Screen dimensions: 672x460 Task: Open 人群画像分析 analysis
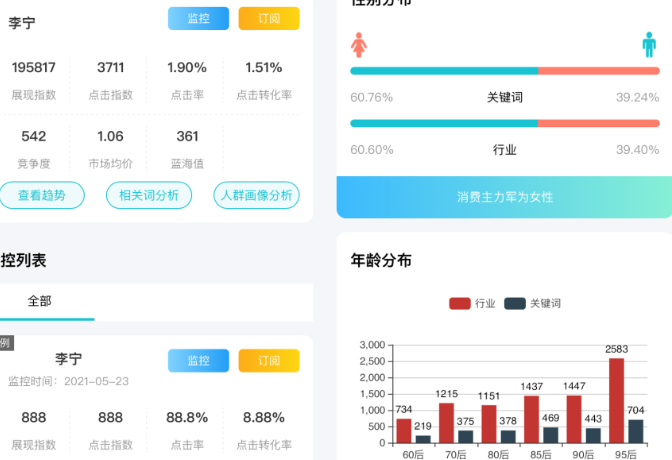256,195
